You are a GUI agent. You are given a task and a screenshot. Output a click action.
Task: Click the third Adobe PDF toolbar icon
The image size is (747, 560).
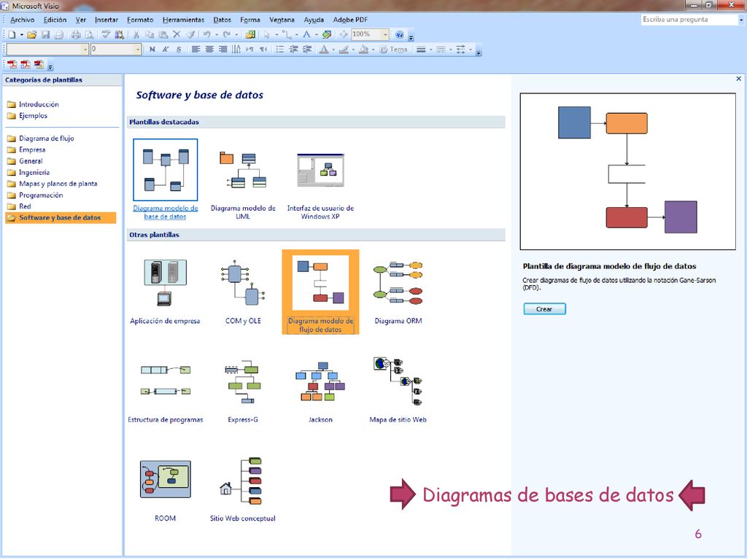point(39,64)
